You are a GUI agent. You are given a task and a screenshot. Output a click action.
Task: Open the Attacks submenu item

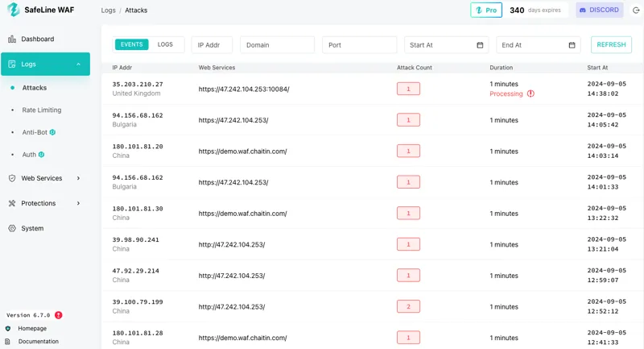34,88
